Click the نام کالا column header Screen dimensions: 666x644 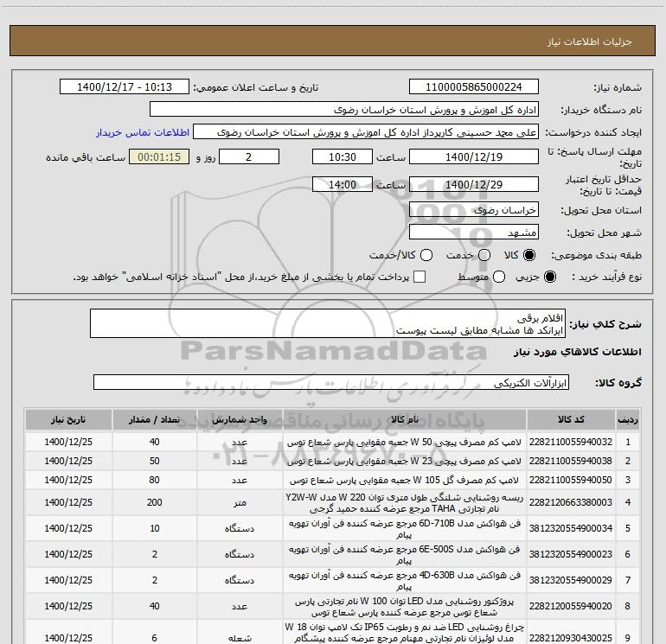405,420
